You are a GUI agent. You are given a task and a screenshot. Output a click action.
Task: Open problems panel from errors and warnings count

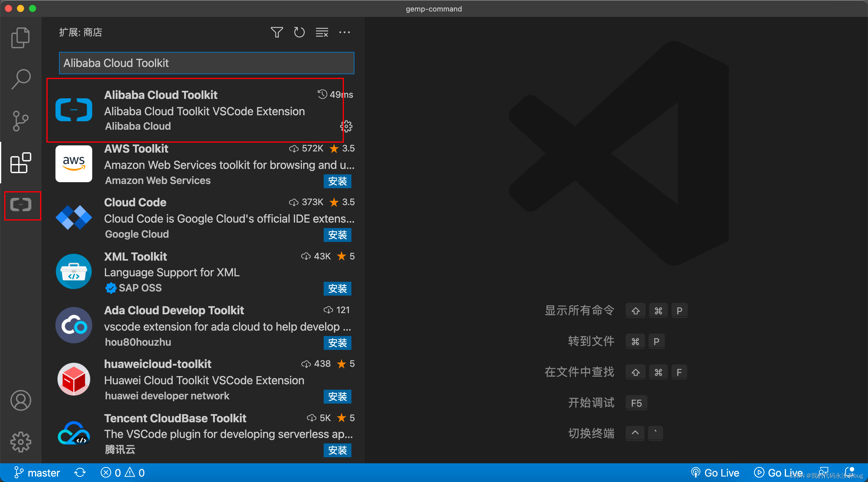123,473
